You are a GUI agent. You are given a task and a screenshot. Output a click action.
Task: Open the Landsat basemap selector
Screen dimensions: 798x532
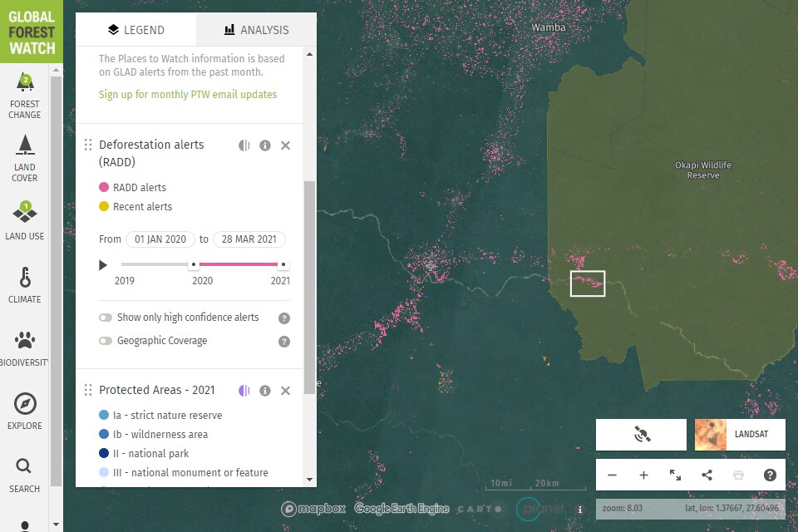tap(740, 434)
